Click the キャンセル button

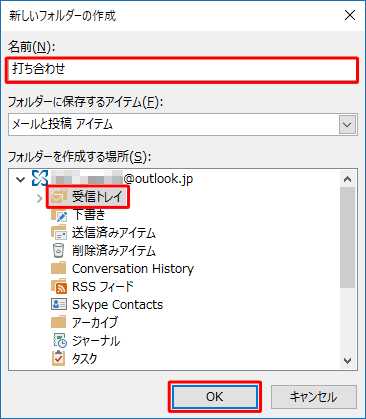tap(314, 397)
